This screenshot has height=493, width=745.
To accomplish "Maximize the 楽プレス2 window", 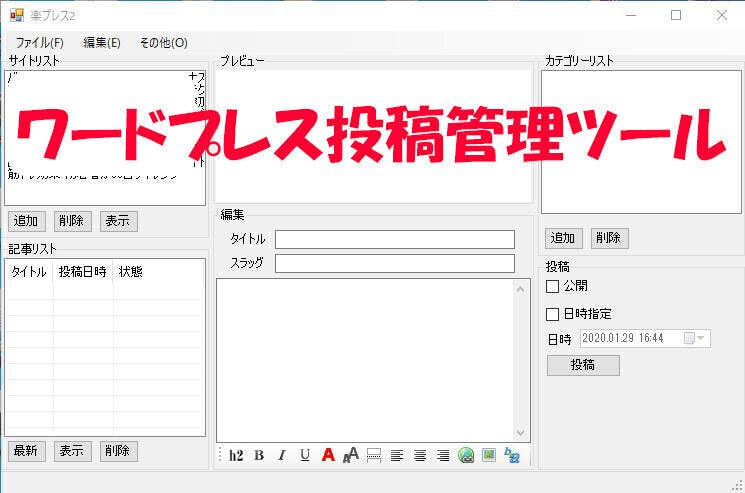I will point(676,15).
